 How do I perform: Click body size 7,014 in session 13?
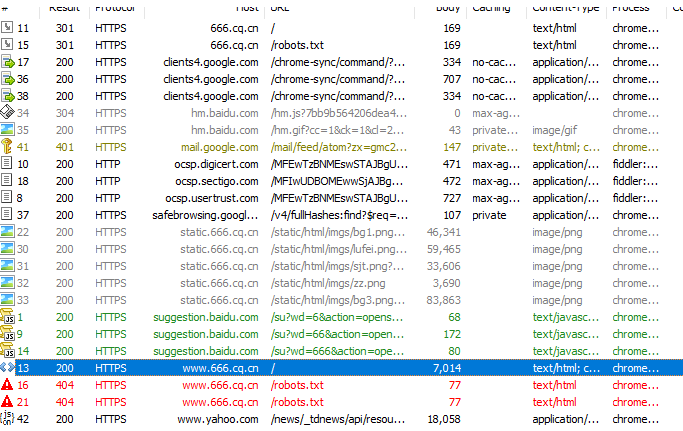446,368
